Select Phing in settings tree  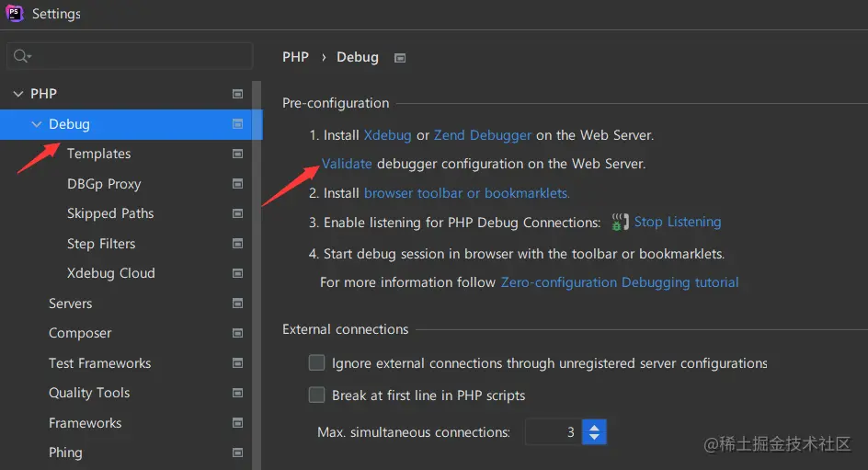[65, 453]
